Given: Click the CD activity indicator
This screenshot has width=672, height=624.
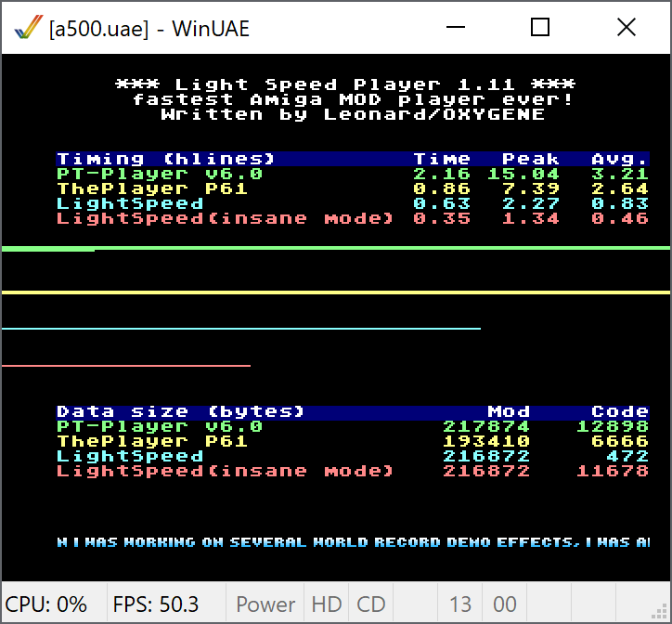Looking at the screenshot, I should pyautogui.click(x=371, y=604).
